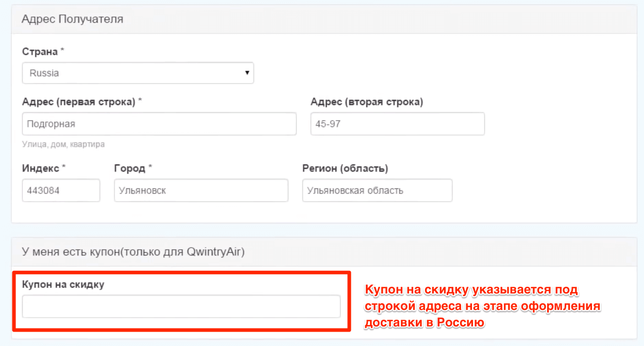The height and width of the screenshot is (346, 644).
Task: Click the arrow on the country selector
Action: [247, 73]
